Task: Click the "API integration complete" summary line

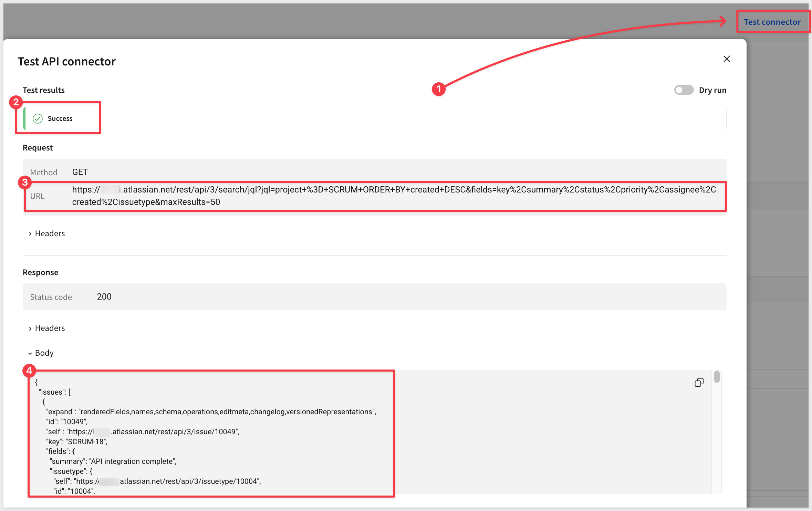Action: coord(113,461)
